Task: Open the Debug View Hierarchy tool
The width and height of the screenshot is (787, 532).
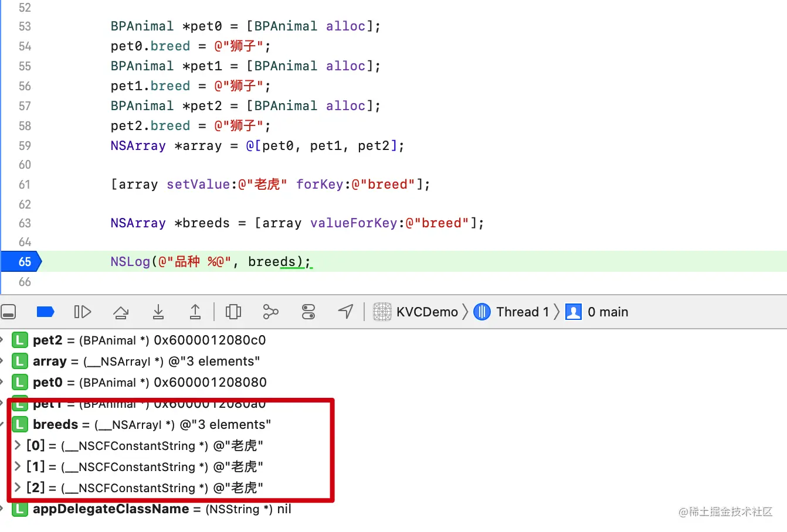Action: [x=233, y=312]
